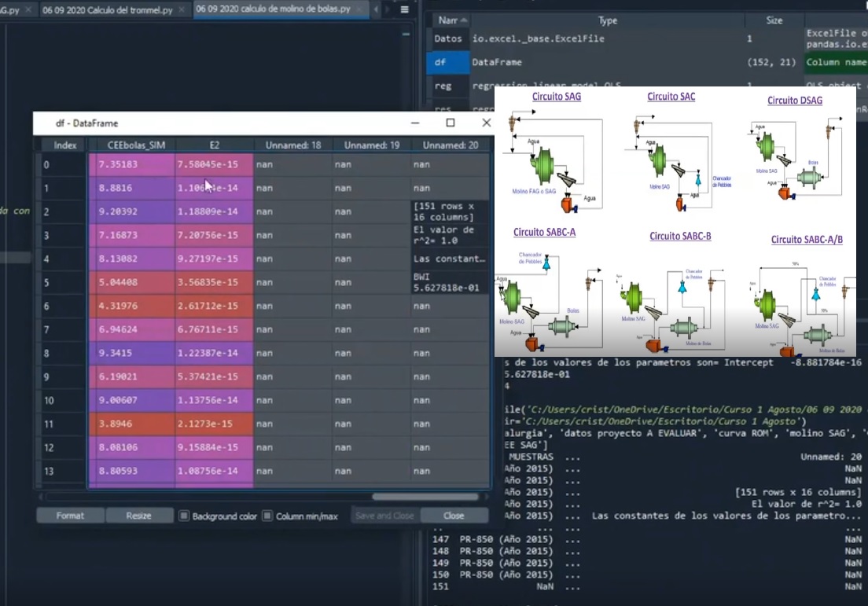Click the Save and Close button
Viewport: 868px width, 606px height.
pyautogui.click(x=384, y=516)
